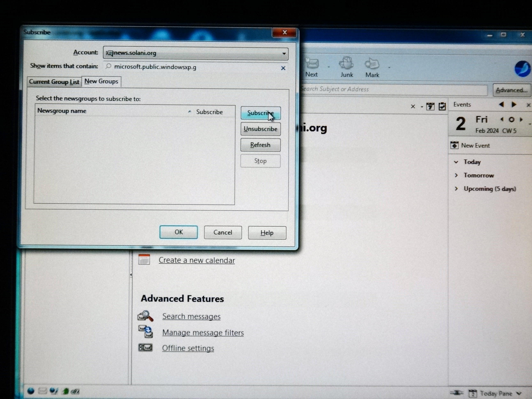Click the Create a new calendar icon
The height and width of the screenshot is (399, 532).
point(144,259)
